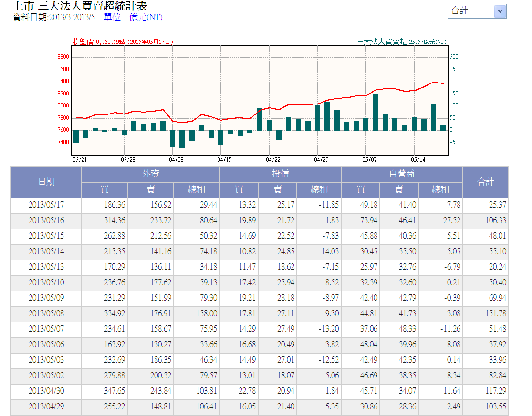Click the 外資 group header
Image resolution: width=532 pixels, height=416 pixels.
coord(151,174)
